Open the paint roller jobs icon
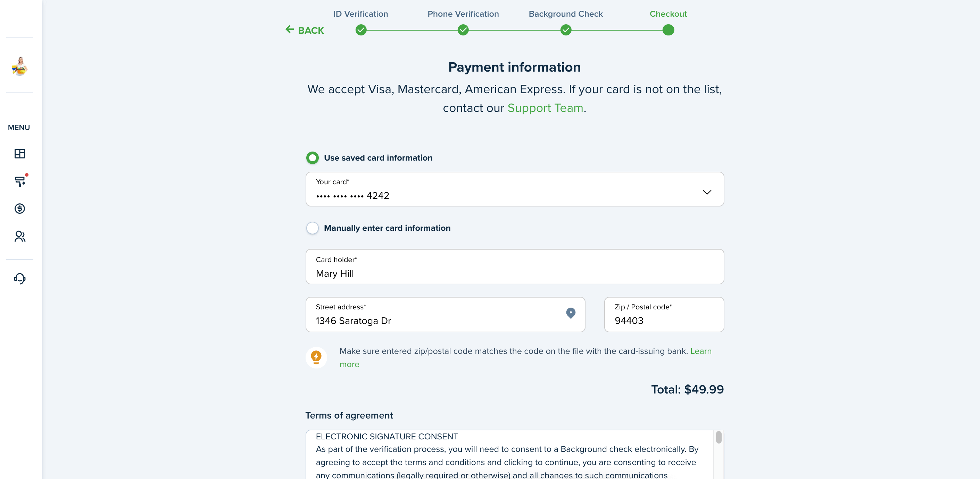This screenshot has width=980, height=479. 20,181
